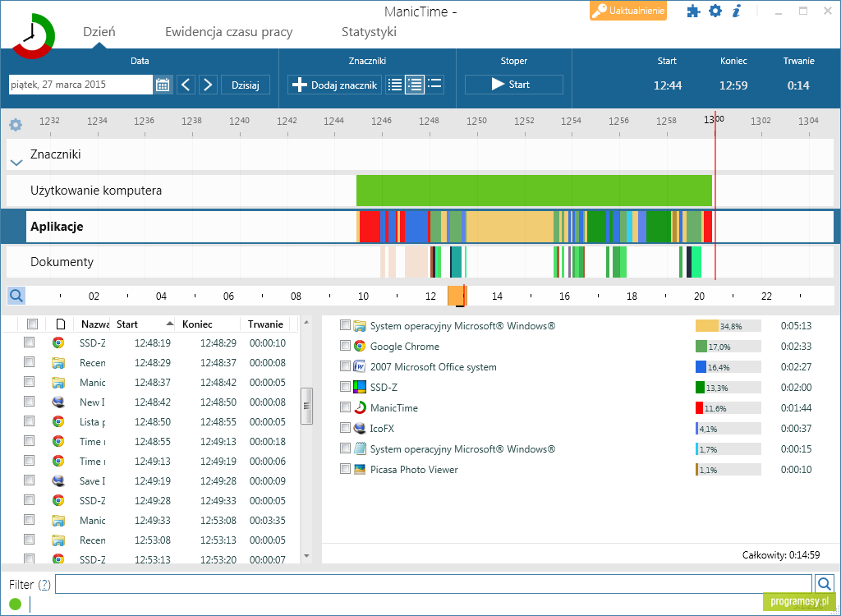The image size is (841, 616).
Task: Click the date field piątek, 27 marca 2015
Action: click(81, 85)
